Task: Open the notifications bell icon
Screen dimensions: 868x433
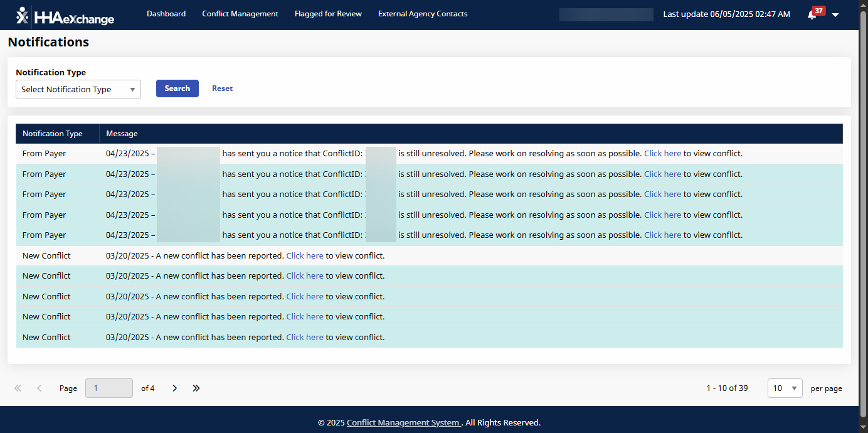Action: tap(812, 14)
